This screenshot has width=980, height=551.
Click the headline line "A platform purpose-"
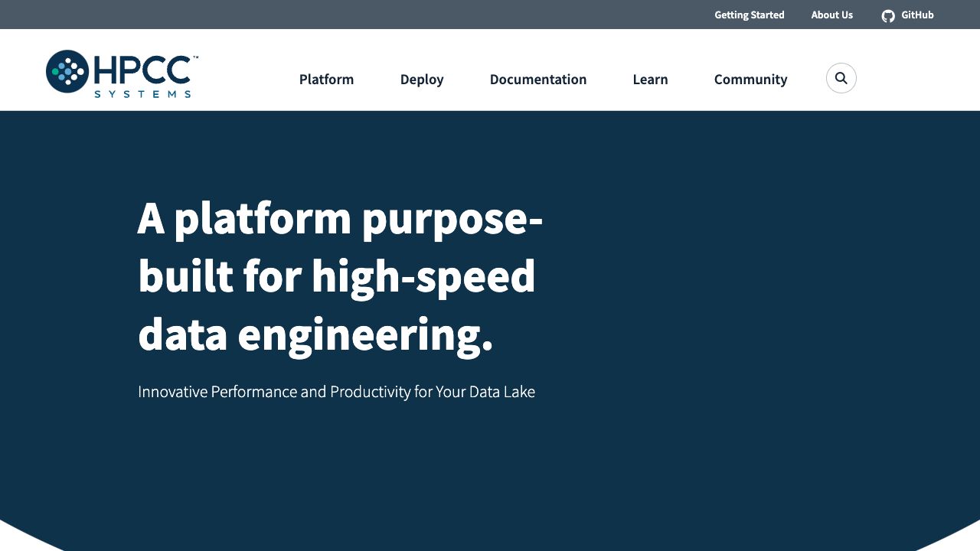340,218
